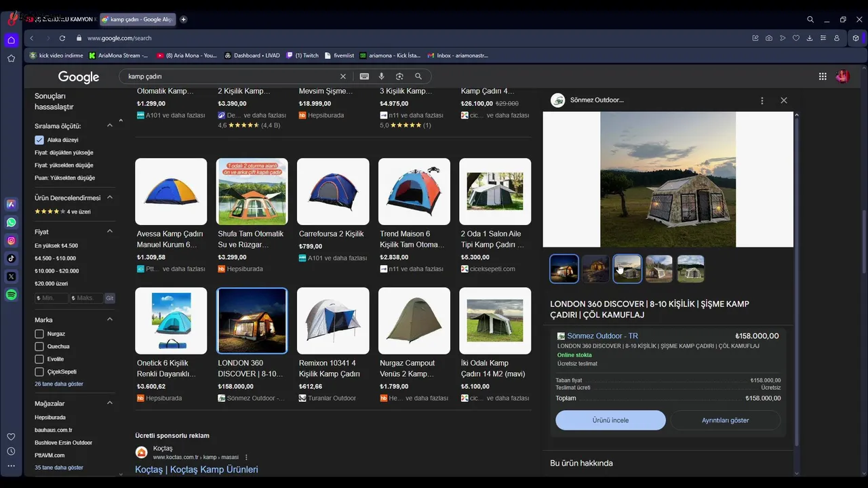Click the Min. price input field
The width and height of the screenshot is (868, 488).
point(52,298)
